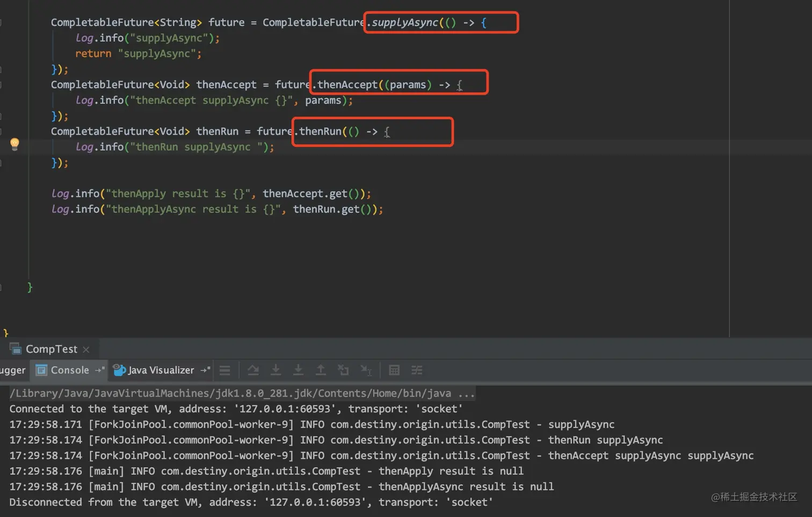Click supplyAsync method call in code
The width and height of the screenshot is (812, 517).
tap(404, 23)
